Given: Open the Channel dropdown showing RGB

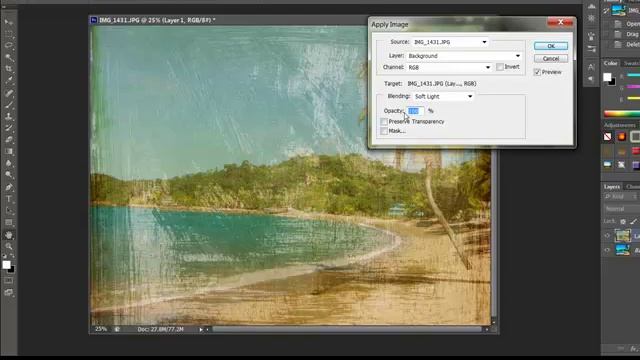Looking at the screenshot, I should 449,67.
